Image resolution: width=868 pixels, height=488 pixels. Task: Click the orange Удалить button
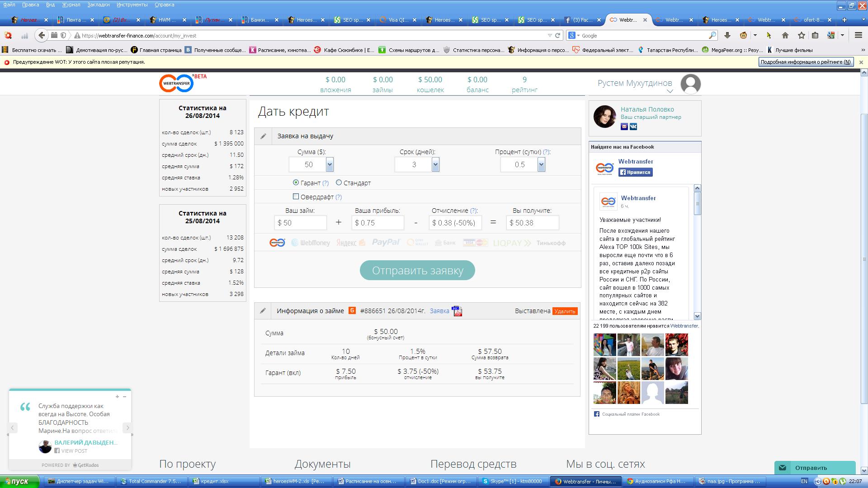pyautogui.click(x=565, y=311)
